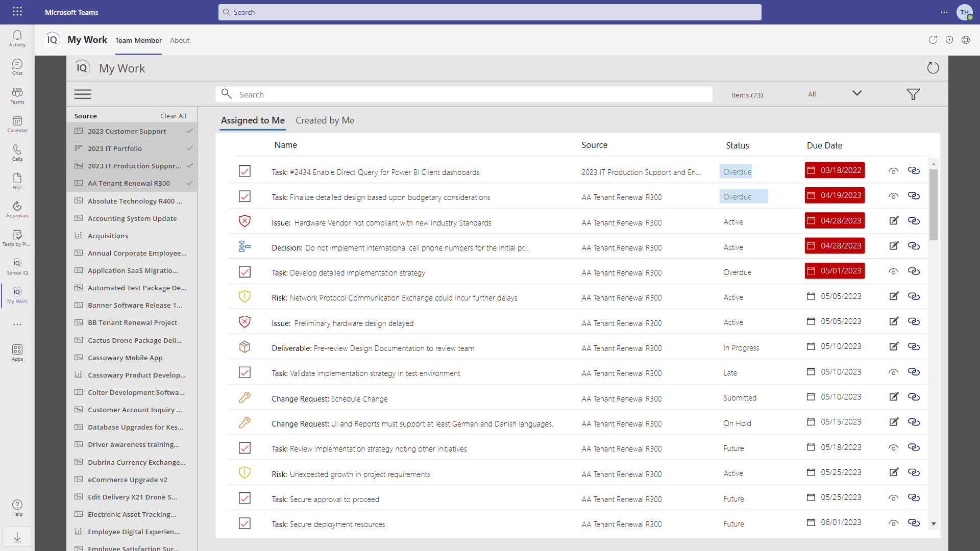The width and height of the screenshot is (980, 551).
Task: Select the Created by Me tab
Action: (325, 120)
